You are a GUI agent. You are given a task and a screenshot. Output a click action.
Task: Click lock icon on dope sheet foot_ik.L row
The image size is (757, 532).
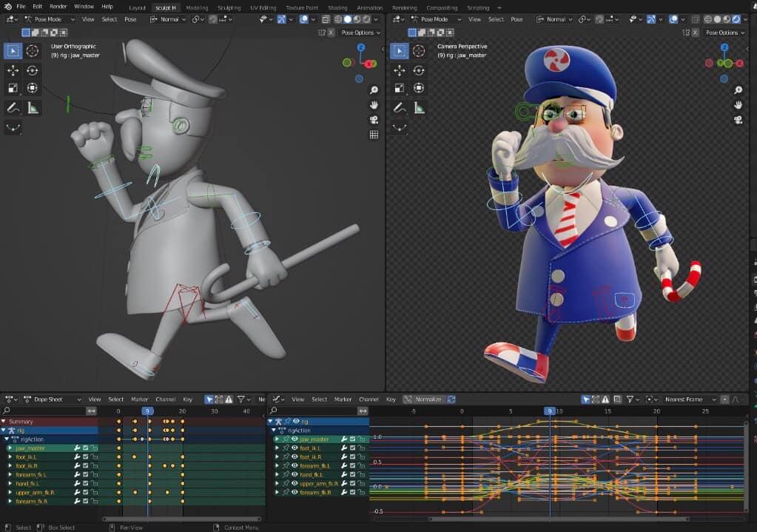(94, 457)
